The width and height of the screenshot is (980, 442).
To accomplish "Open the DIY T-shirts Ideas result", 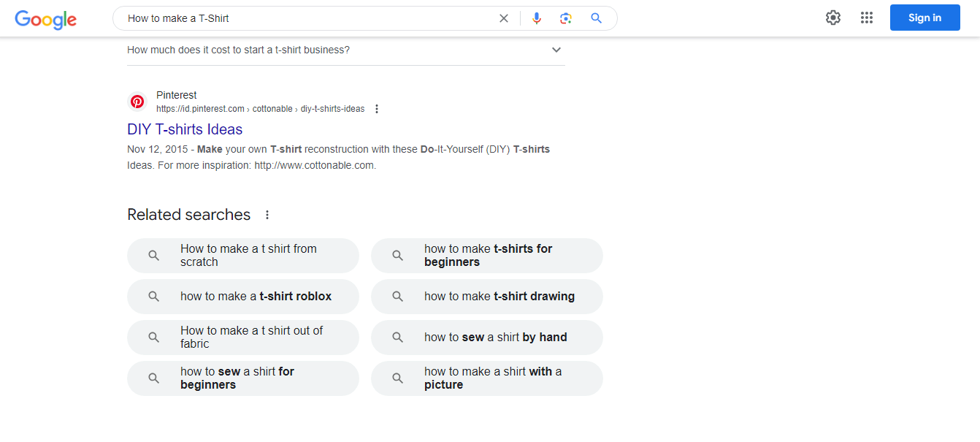I will coord(185,129).
